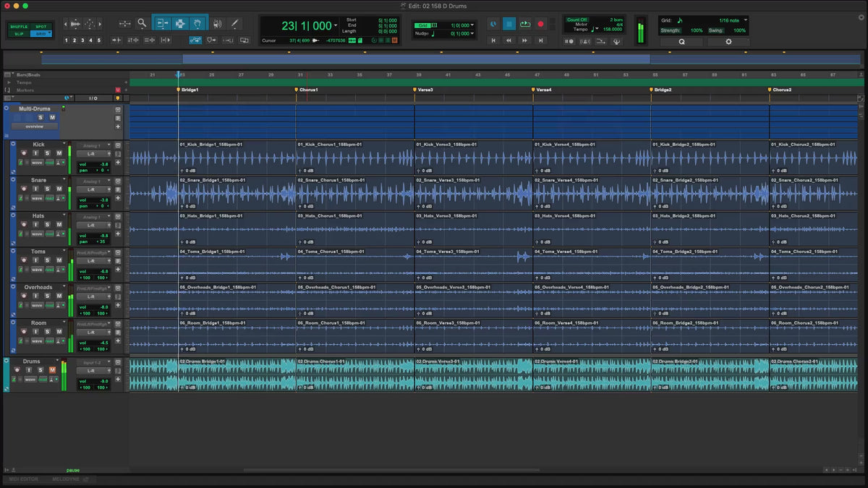868x488 pixels.
Task: Select the Zoomer magnifying glass tool
Action: [x=142, y=24]
